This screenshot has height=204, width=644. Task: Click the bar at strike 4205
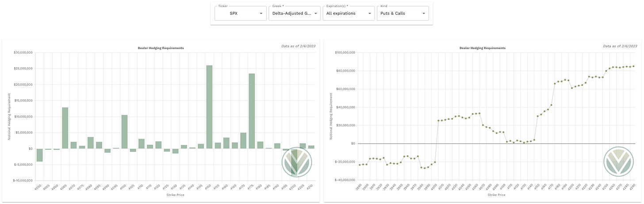[x=303, y=146]
